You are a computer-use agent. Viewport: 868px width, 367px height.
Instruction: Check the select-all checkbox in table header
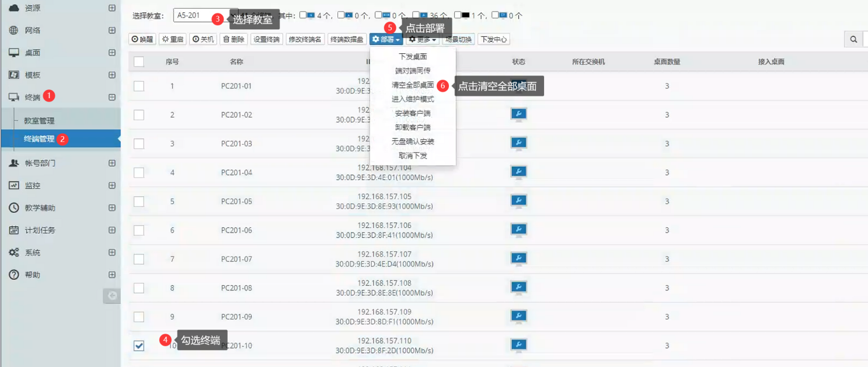pos(139,61)
